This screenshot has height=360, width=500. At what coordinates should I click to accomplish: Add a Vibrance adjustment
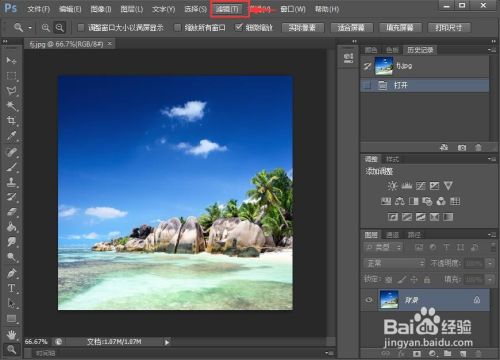tap(448, 186)
